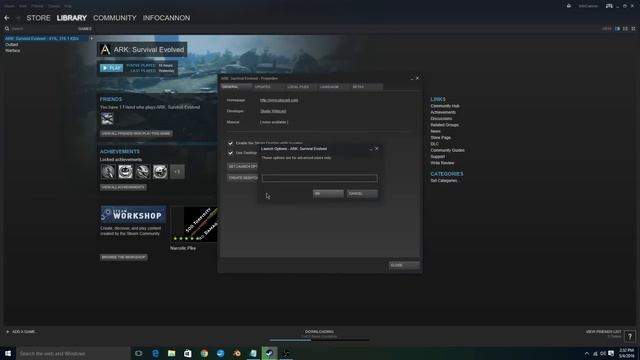Open the third locked achievement icon
The height and width of the screenshot is (360, 640).
tap(143, 172)
